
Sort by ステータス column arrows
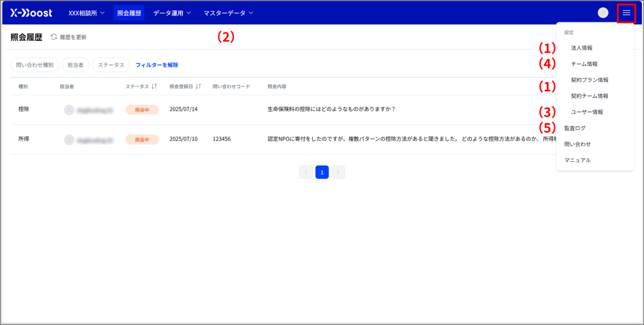[x=154, y=86]
